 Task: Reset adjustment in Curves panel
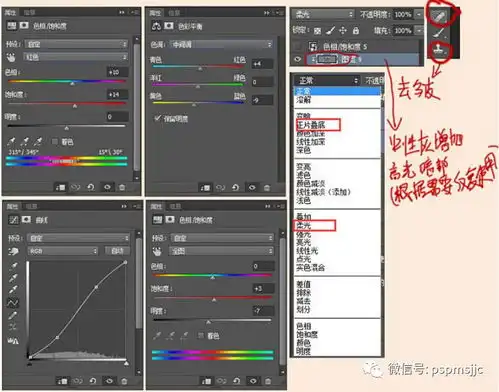(x=93, y=381)
